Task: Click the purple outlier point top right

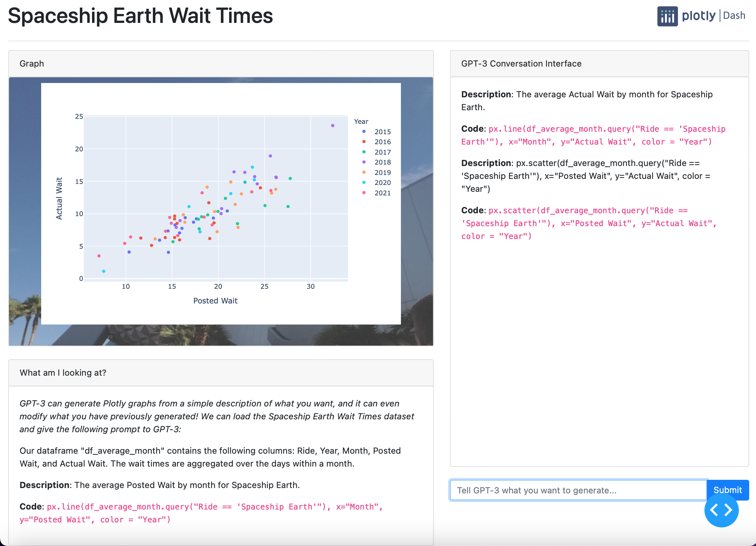Action: pyautogui.click(x=333, y=126)
